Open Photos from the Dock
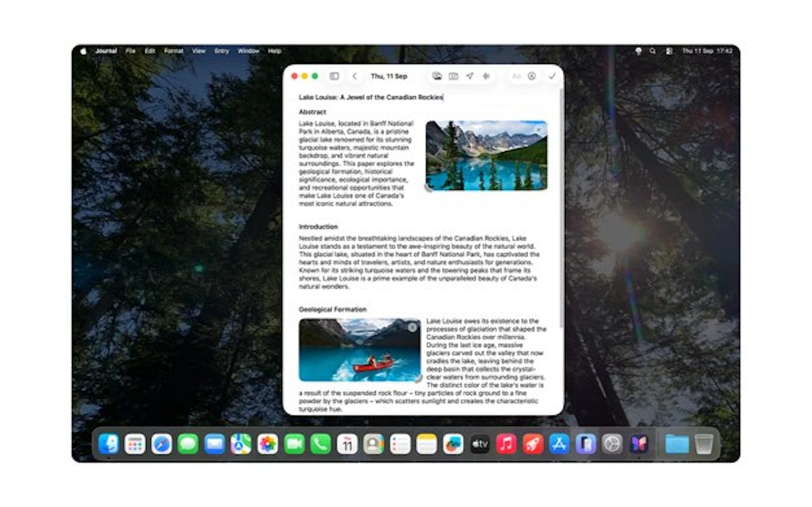 point(267,444)
